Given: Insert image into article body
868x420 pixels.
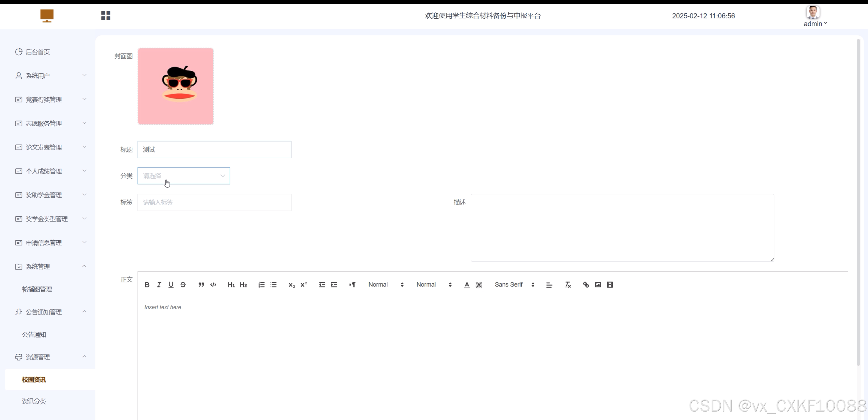Looking at the screenshot, I should [x=598, y=285].
